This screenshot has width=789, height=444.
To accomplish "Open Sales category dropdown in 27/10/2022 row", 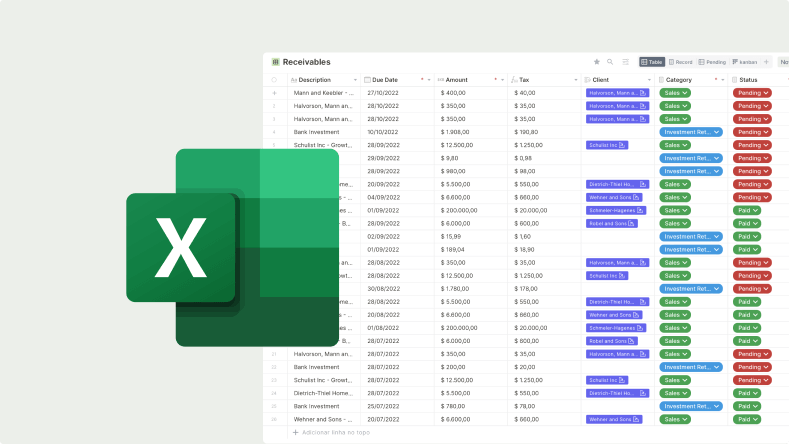I will (x=675, y=93).
